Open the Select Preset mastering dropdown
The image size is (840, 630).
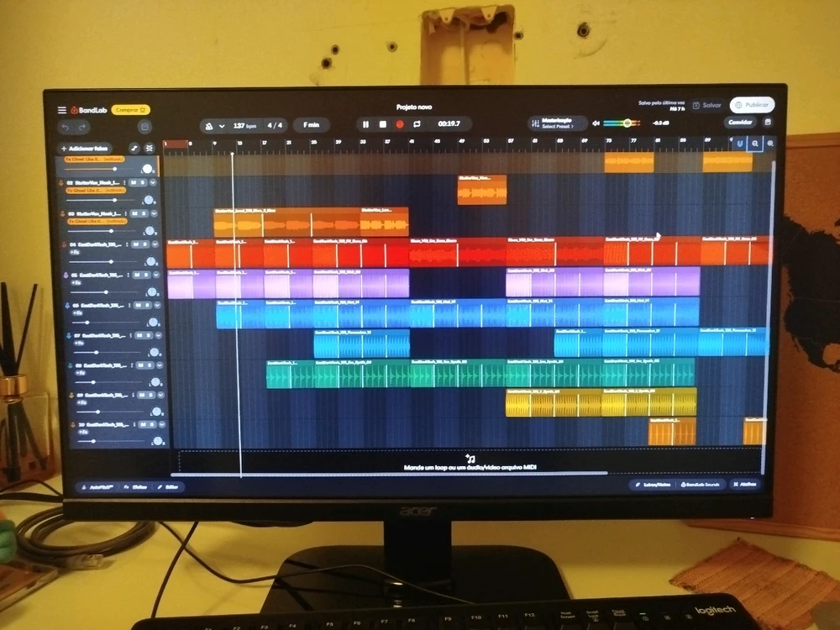click(x=557, y=128)
